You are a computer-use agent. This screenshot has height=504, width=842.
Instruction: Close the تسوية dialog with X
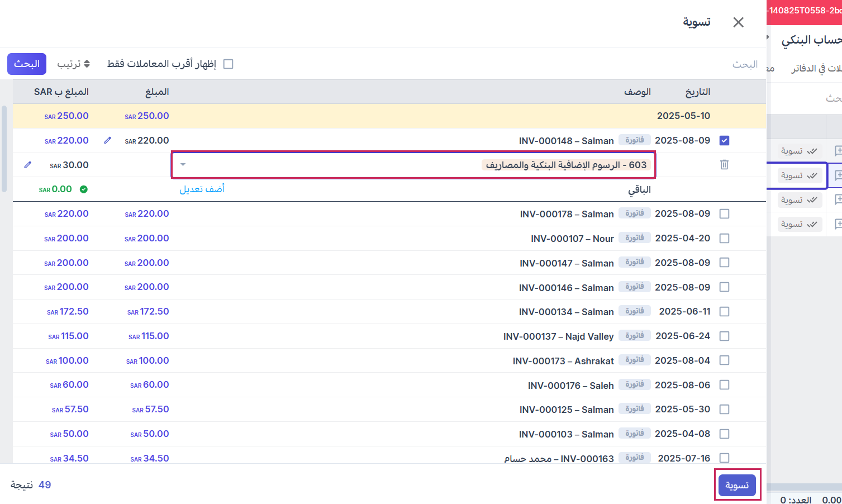click(x=738, y=22)
